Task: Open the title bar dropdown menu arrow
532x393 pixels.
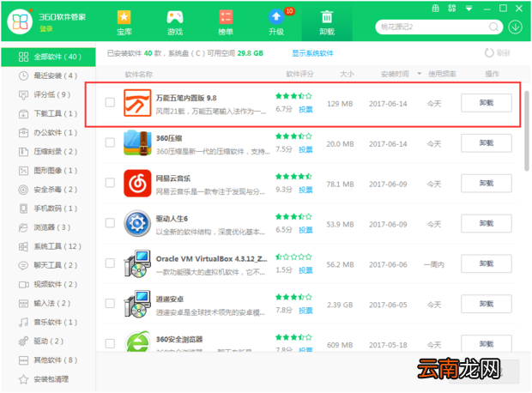Action: click(469, 8)
